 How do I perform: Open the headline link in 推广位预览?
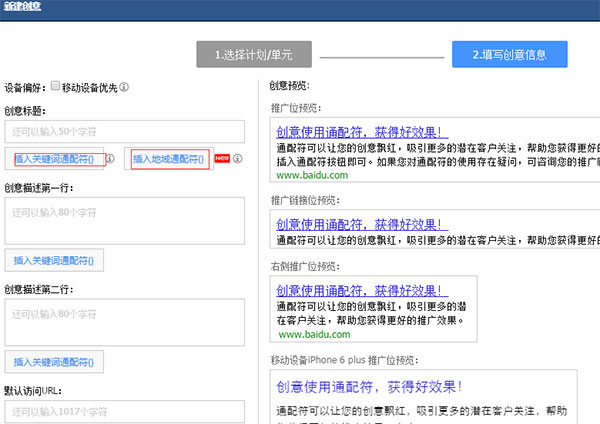pos(361,132)
